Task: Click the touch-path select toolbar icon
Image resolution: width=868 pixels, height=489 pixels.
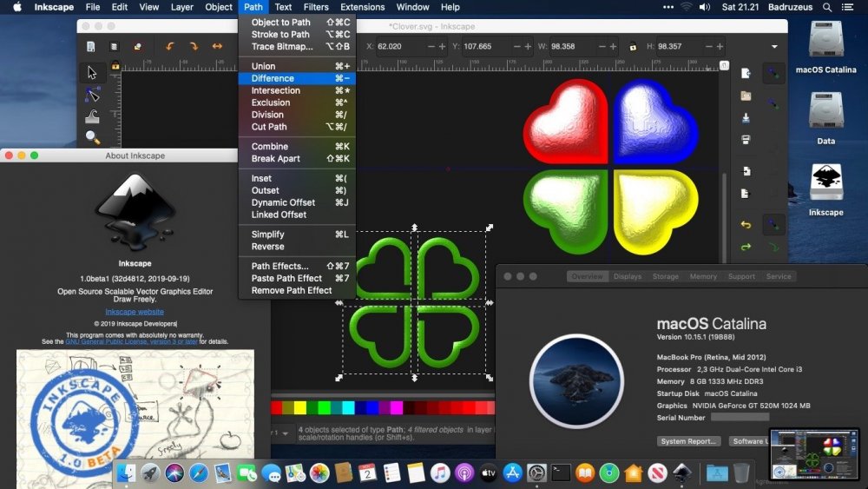Action: [x=137, y=47]
